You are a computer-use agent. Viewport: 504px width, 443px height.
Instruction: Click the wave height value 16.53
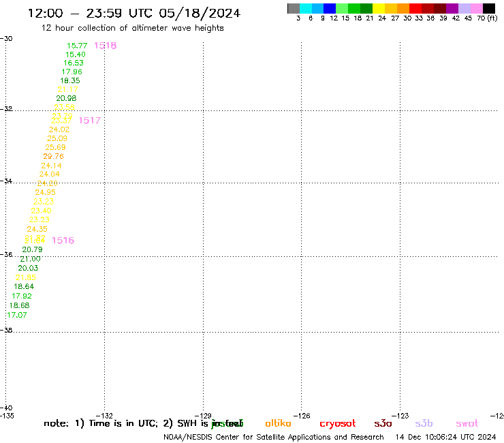point(74,63)
